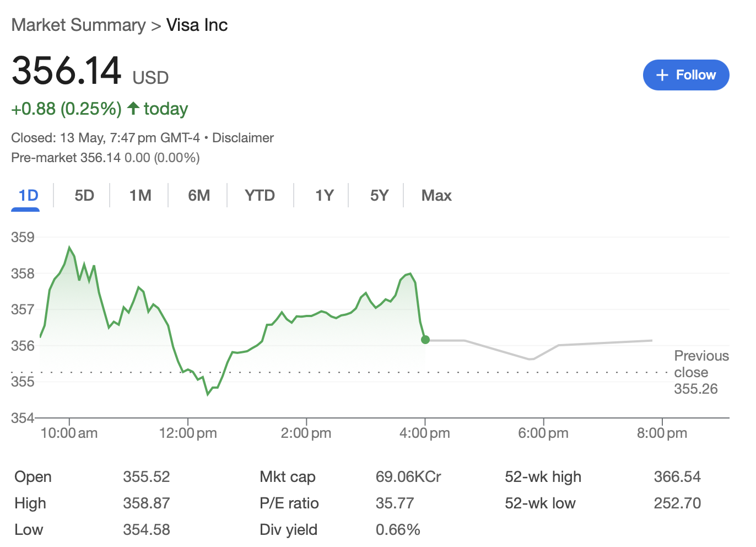Click the Mkt cap label

click(287, 476)
